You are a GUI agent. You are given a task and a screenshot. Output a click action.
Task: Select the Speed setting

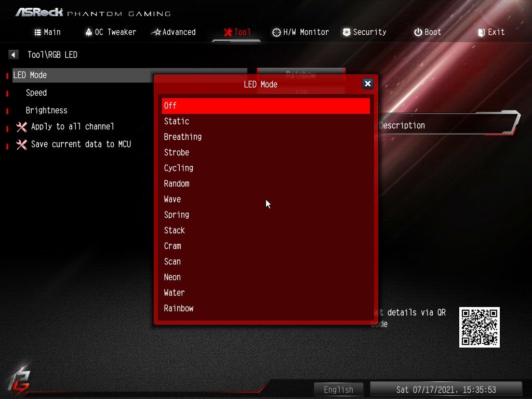36,93
